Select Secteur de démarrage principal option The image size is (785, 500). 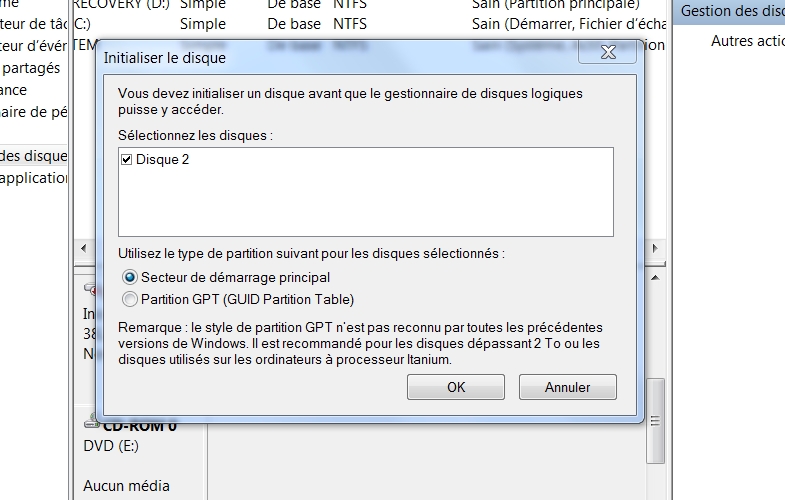(130, 277)
